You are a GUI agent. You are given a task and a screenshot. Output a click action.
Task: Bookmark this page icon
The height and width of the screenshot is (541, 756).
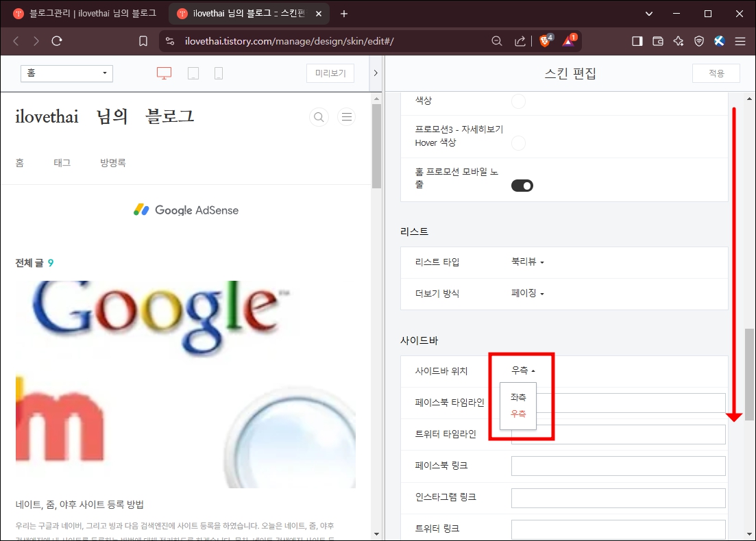click(x=143, y=41)
